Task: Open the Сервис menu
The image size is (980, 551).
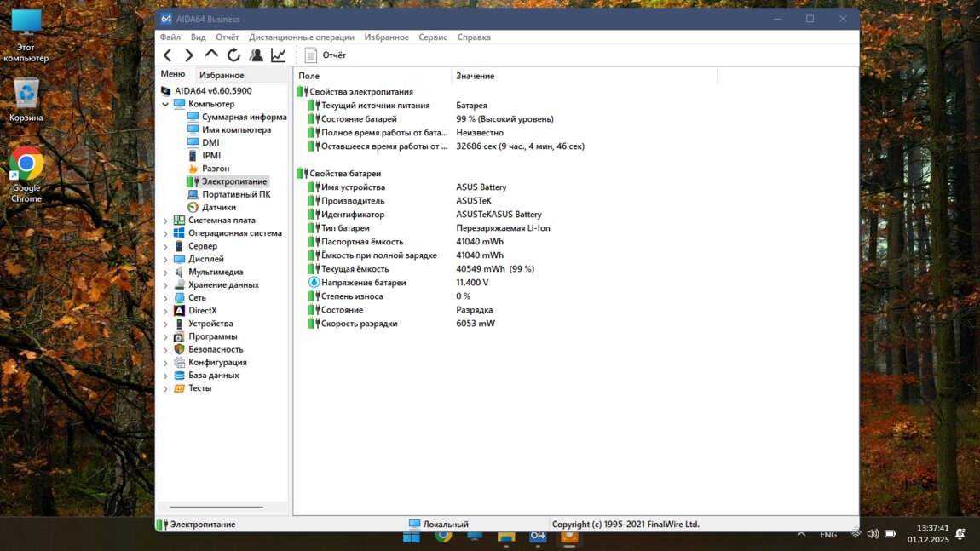Action: (433, 37)
